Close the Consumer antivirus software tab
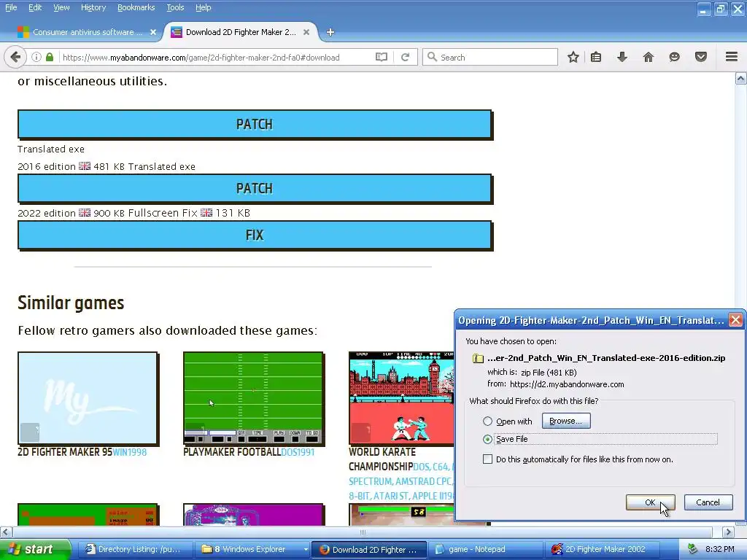This screenshot has width=747, height=560. pyautogui.click(x=153, y=32)
